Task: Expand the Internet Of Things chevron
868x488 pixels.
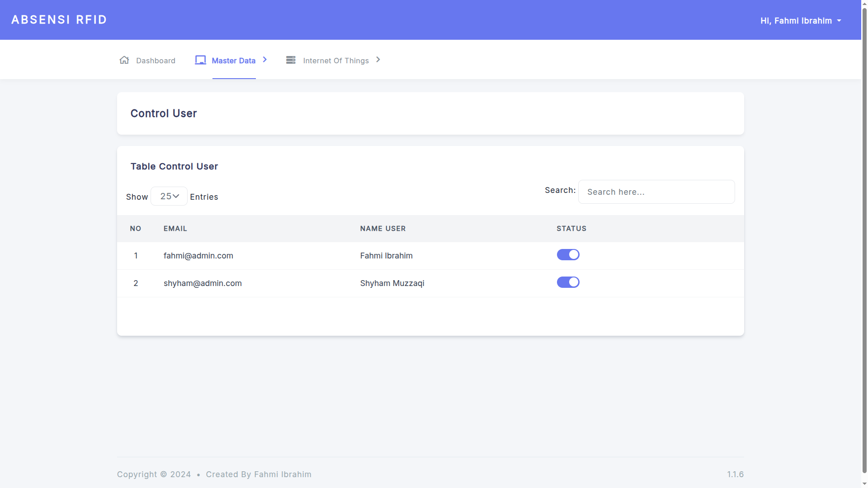Action: pyautogui.click(x=378, y=60)
